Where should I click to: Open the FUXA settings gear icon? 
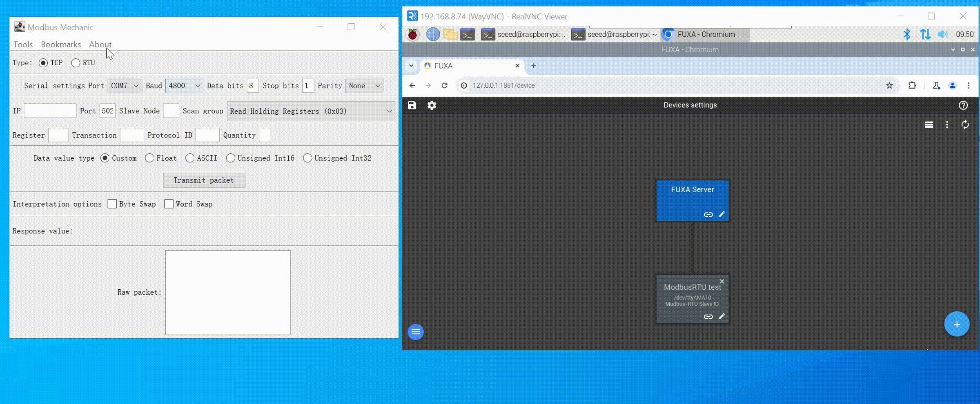pyautogui.click(x=432, y=105)
